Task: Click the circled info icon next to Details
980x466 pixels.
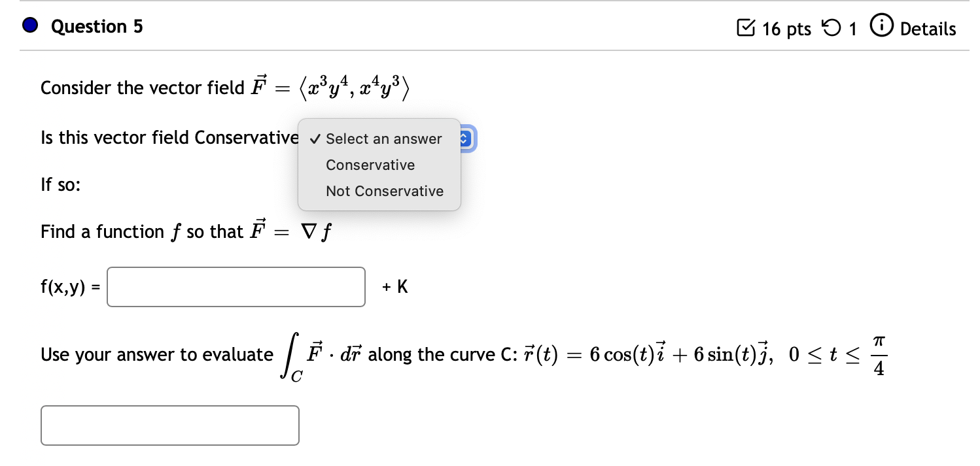Action: (x=881, y=27)
